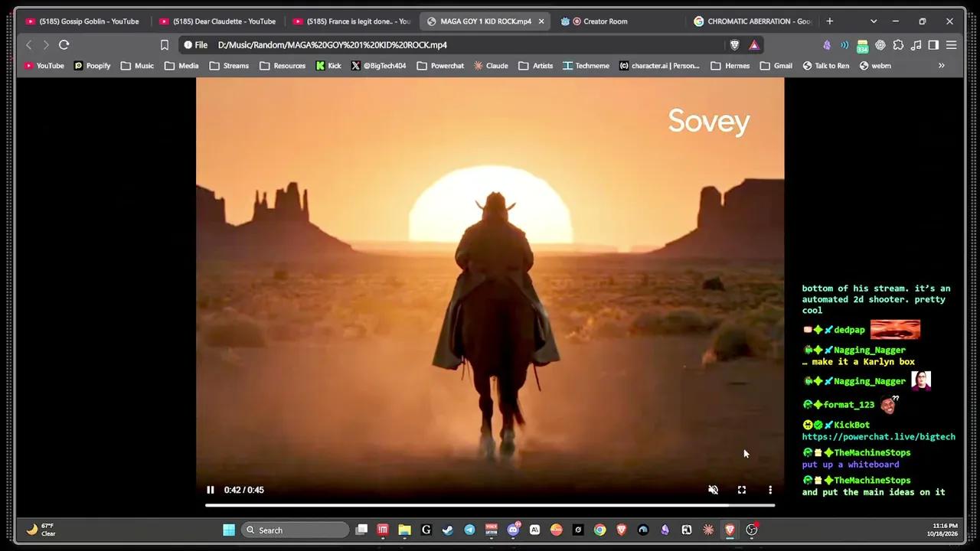Open the media control music icon

pos(916,45)
